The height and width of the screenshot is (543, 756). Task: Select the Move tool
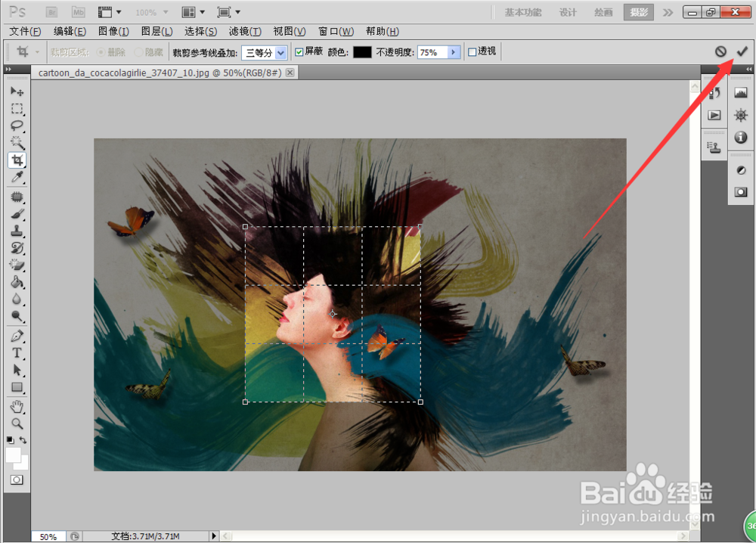[17, 92]
